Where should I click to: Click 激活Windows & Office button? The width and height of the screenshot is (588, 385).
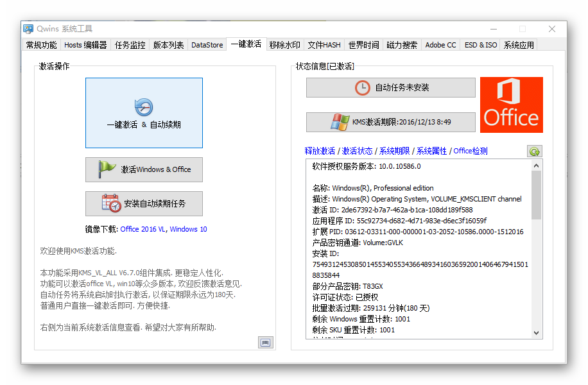[x=144, y=169]
